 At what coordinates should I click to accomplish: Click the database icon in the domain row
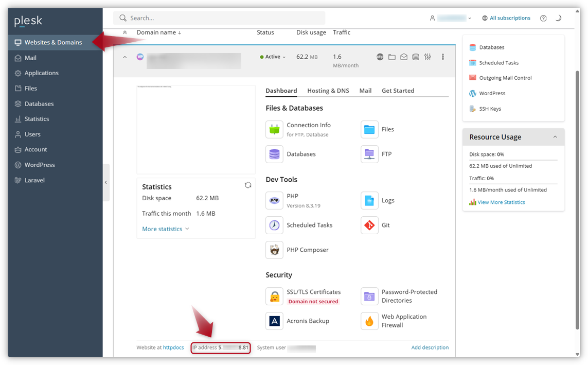pos(416,57)
